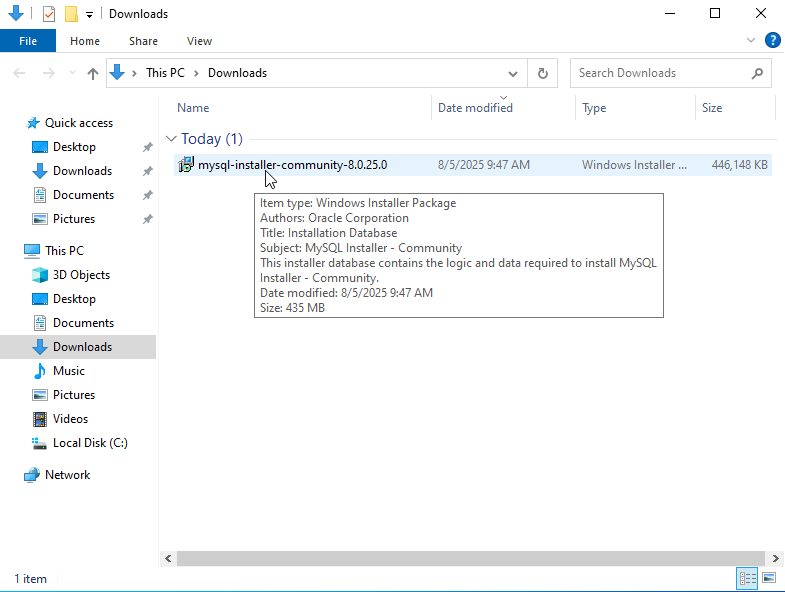Open Customize Quick Access Toolbar dropdown
The width and height of the screenshot is (785, 592).
point(89,15)
